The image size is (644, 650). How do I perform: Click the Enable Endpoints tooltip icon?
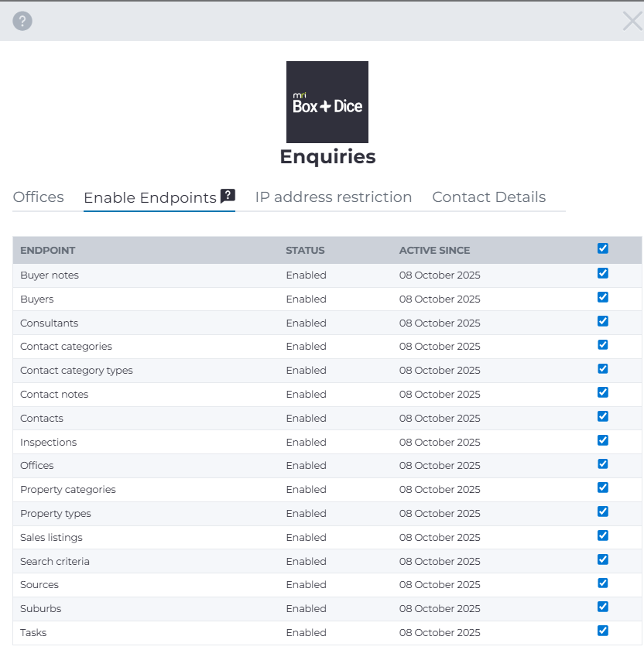(228, 196)
